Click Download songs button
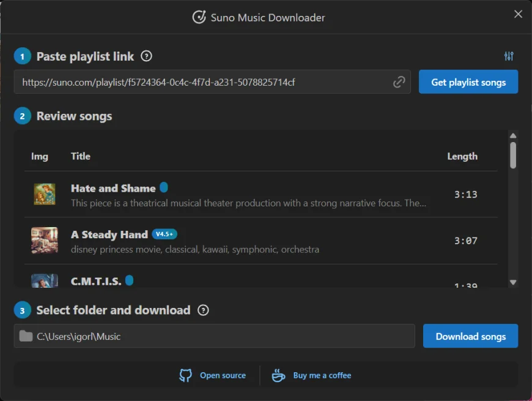The height and width of the screenshot is (401, 532). [470, 336]
